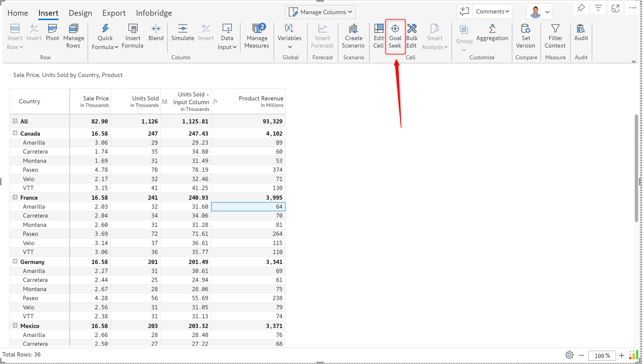Open the visual filter icon
The height and width of the screenshot is (364, 644).
tap(598, 8)
